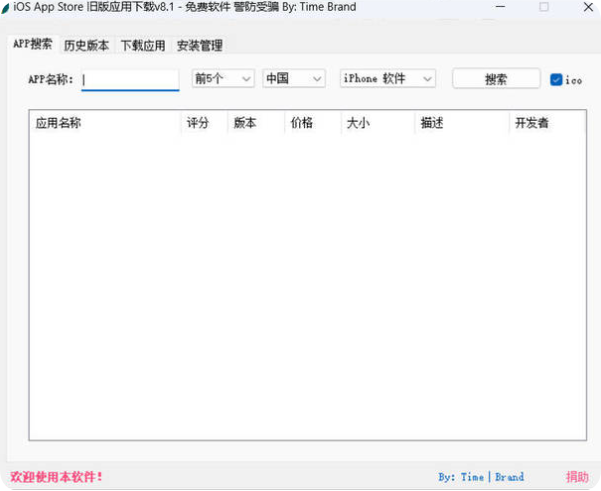
Task: Toggle the ico checkbox
Action: [556, 80]
